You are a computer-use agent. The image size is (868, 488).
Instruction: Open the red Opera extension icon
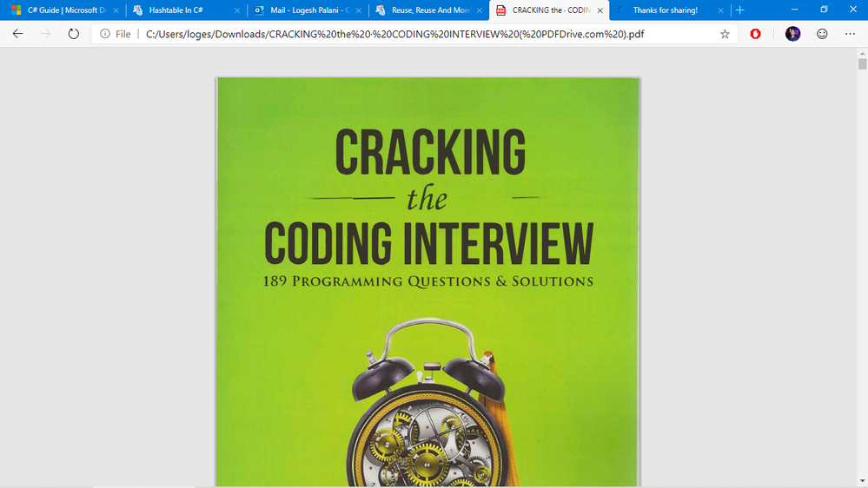755,35
